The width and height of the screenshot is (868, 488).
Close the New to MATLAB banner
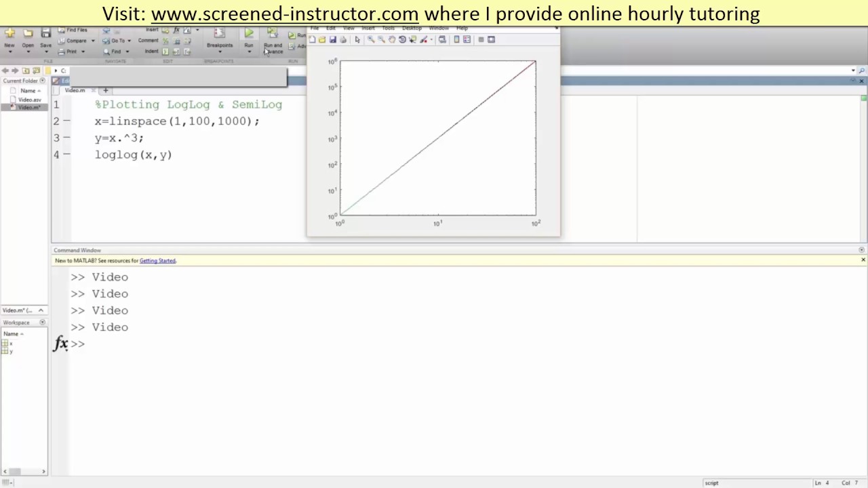863,260
